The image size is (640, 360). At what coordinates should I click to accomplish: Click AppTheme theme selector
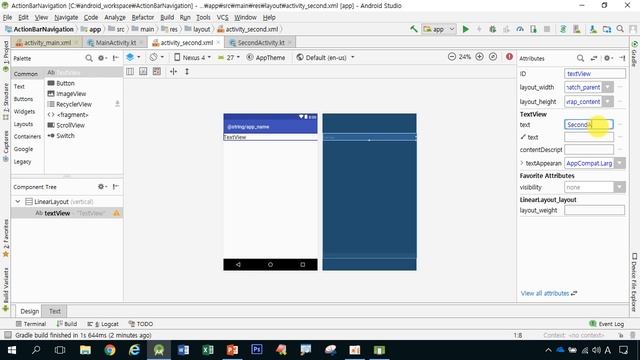[266, 58]
